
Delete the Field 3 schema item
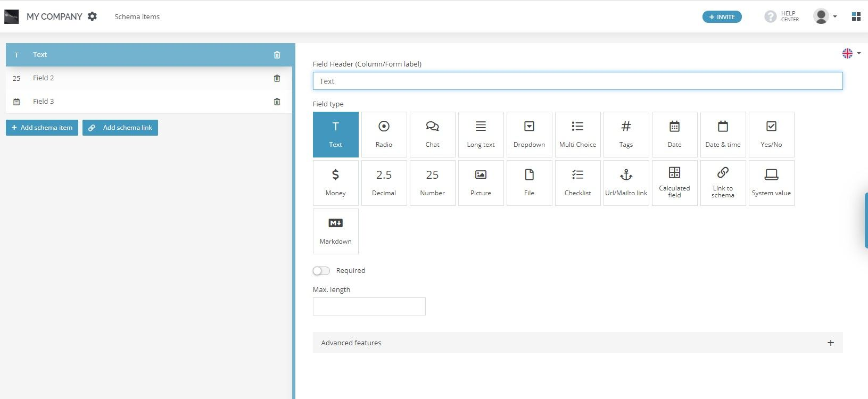(x=277, y=102)
